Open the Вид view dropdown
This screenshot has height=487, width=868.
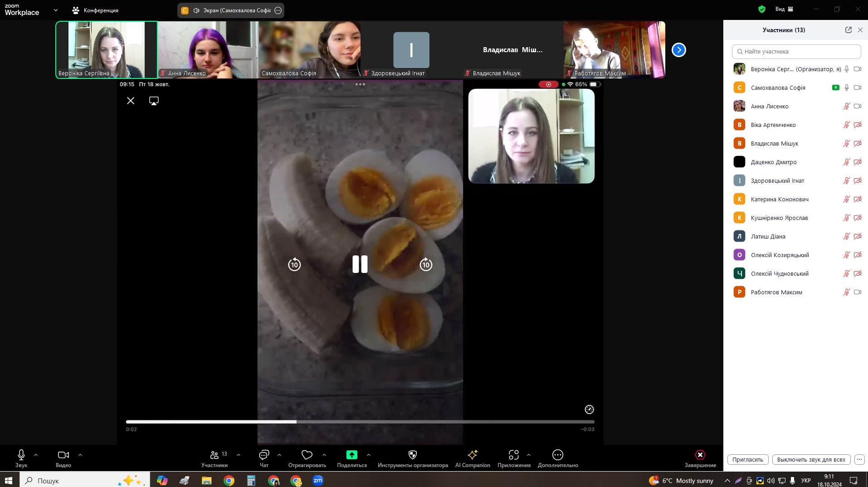point(784,9)
